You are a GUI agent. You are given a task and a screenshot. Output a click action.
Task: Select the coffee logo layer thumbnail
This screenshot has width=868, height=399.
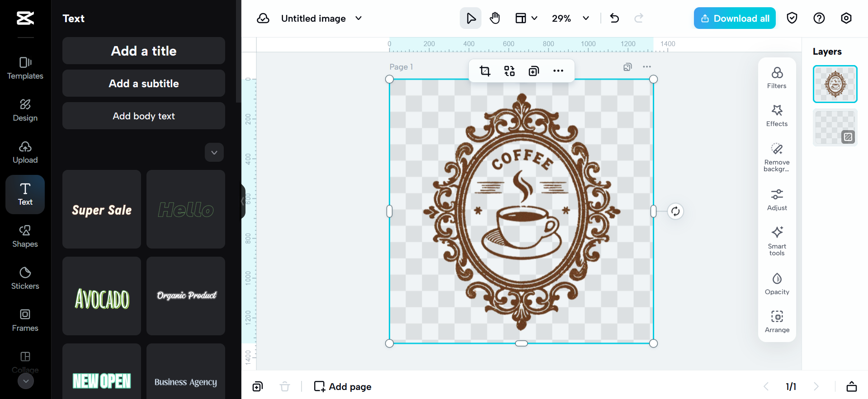(835, 84)
